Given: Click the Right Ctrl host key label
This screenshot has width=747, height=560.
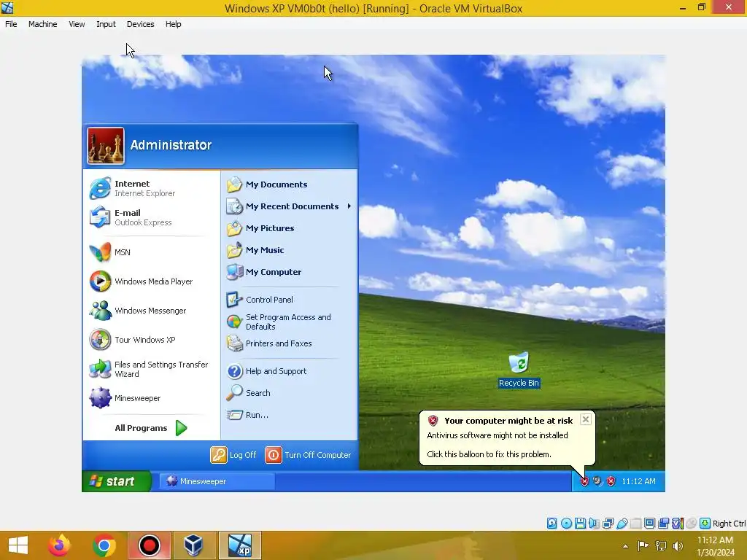Looking at the screenshot, I should [x=729, y=524].
